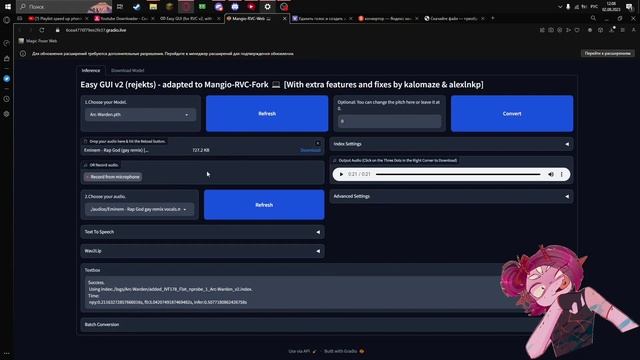Viewport: 640px width, 360px height.
Task: Select the Inference tab
Action: pyautogui.click(x=91, y=70)
